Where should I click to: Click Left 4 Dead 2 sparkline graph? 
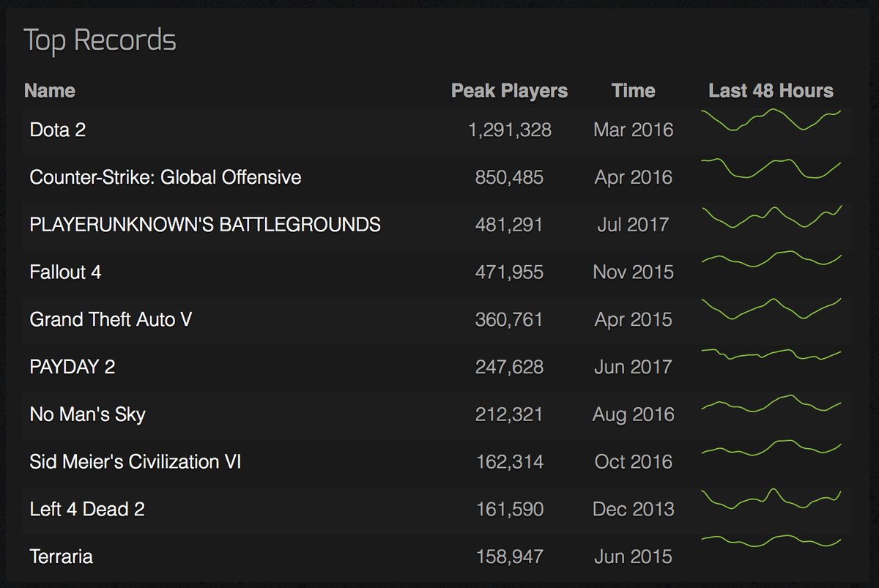click(771, 499)
